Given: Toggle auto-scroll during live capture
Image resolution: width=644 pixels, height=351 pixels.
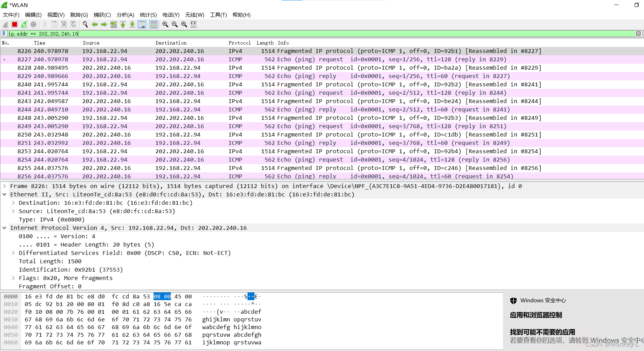Looking at the screenshot, I should point(142,24).
